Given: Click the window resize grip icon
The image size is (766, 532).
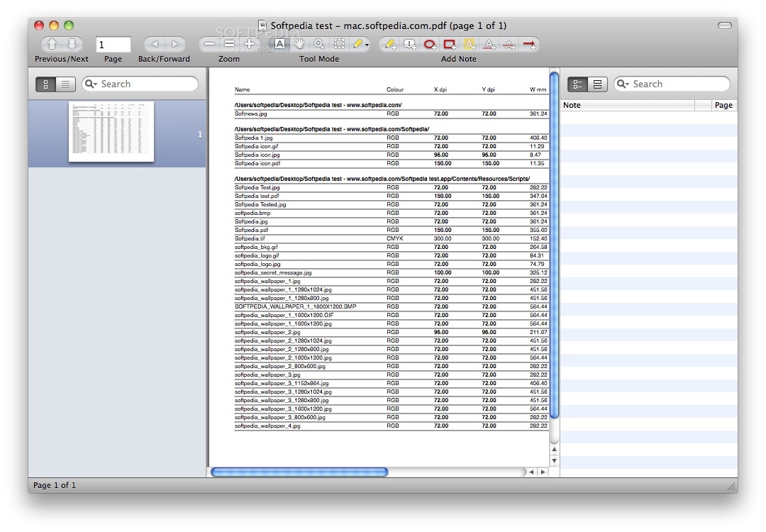Looking at the screenshot, I should (x=731, y=486).
